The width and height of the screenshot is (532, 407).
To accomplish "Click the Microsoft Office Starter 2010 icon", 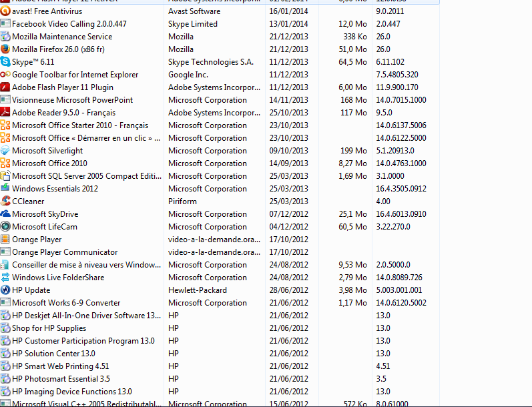I will click(x=5, y=125).
